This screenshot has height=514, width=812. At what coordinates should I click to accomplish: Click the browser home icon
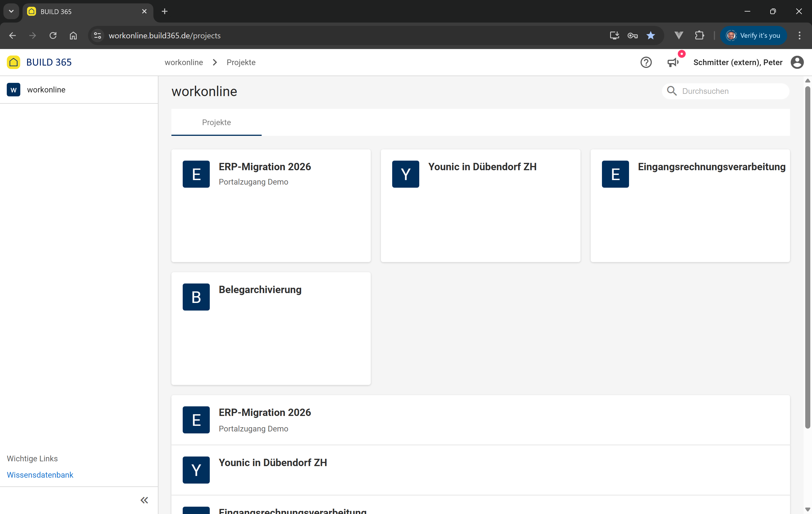73,36
